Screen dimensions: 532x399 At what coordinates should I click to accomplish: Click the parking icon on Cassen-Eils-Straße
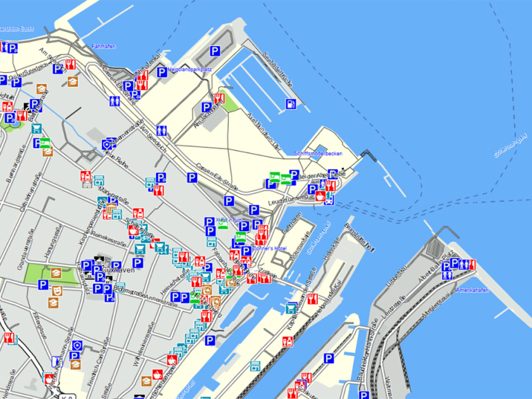click(x=191, y=179)
